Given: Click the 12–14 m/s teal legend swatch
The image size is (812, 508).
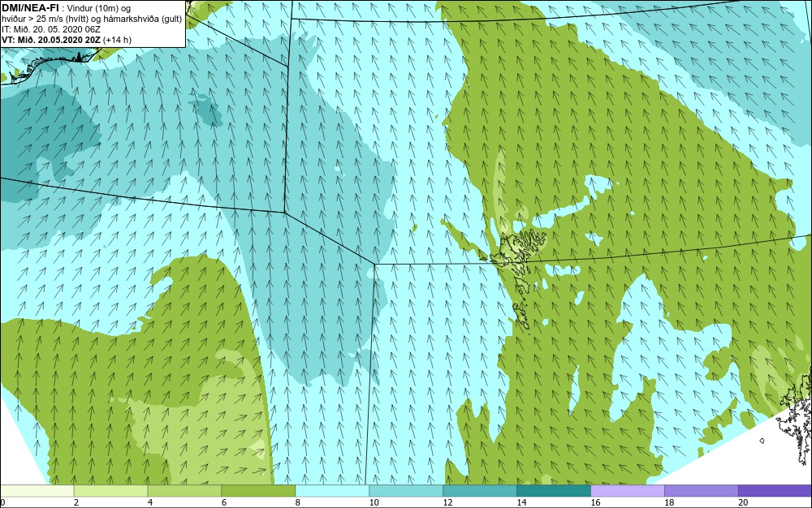Looking at the screenshot, I should [480, 490].
